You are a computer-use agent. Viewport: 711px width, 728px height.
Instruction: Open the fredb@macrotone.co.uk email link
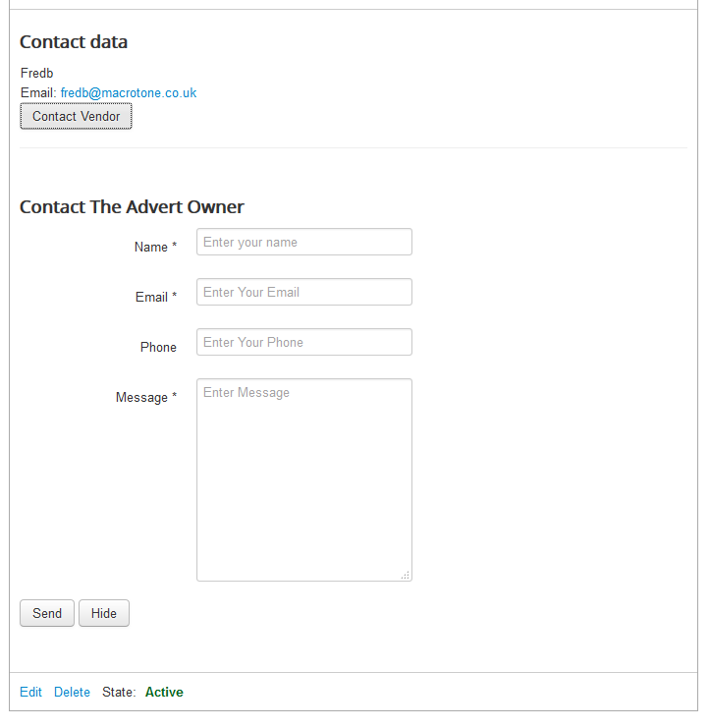[x=128, y=93]
